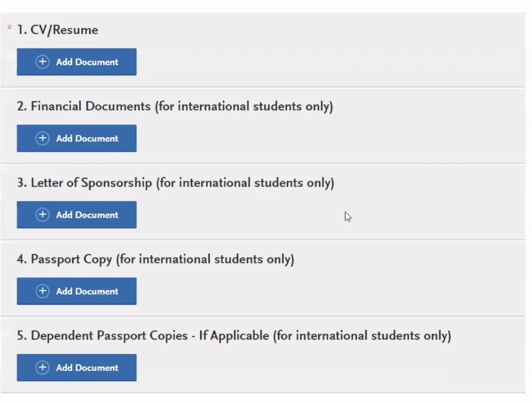Image resolution: width=532 pixels, height=403 pixels.
Task: Select the '3. Letter of Sponsorship' heading text
Action: (84, 183)
